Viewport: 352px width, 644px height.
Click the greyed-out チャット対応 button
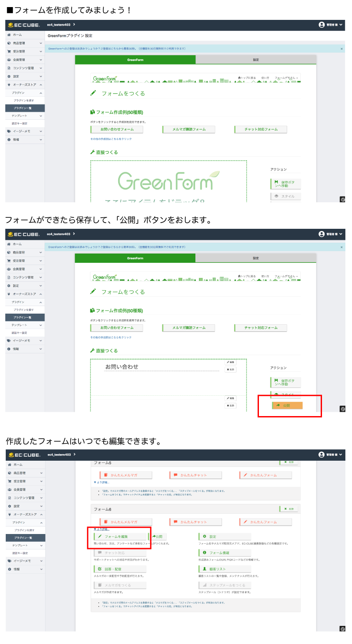click(x=120, y=553)
